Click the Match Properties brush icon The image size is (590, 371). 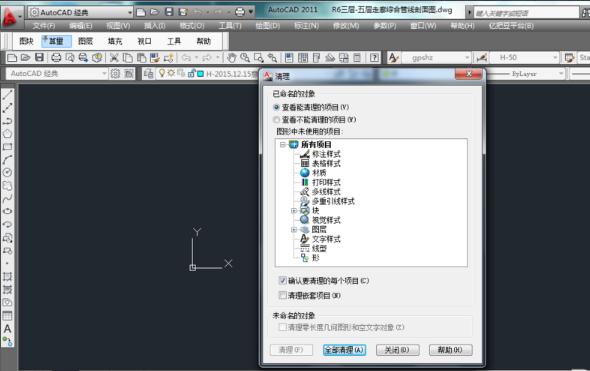(155, 58)
